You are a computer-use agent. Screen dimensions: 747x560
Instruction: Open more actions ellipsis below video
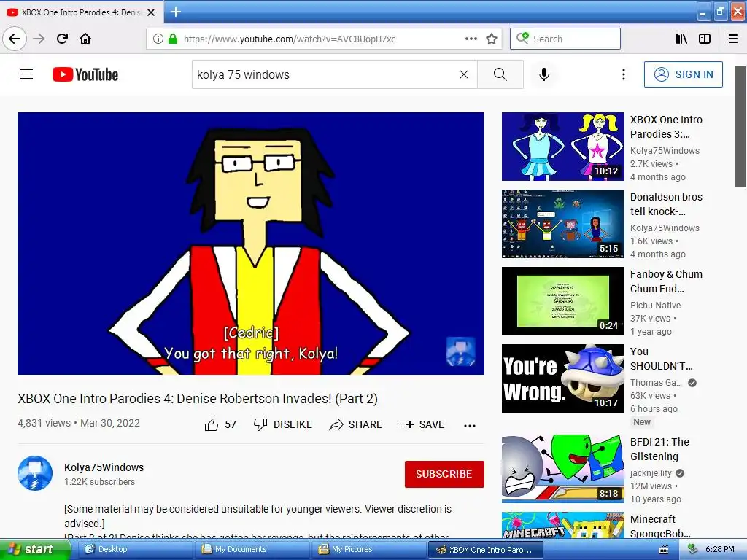tap(470, 426)
